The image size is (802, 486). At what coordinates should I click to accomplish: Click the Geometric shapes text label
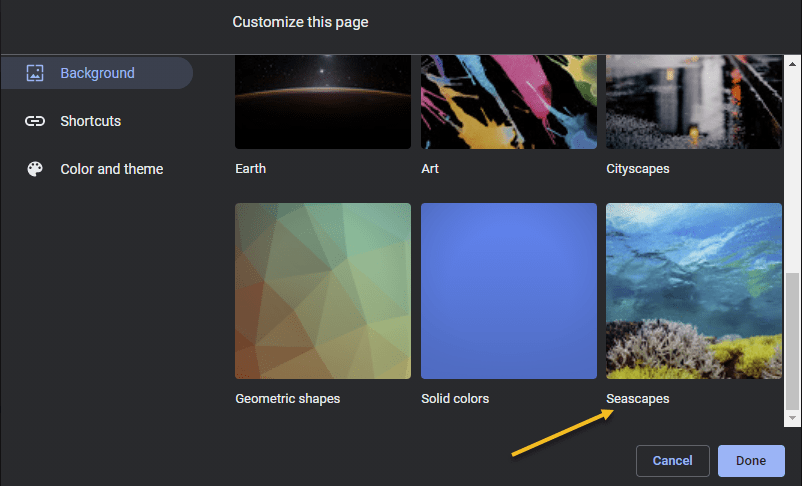(x=287, y=398)
